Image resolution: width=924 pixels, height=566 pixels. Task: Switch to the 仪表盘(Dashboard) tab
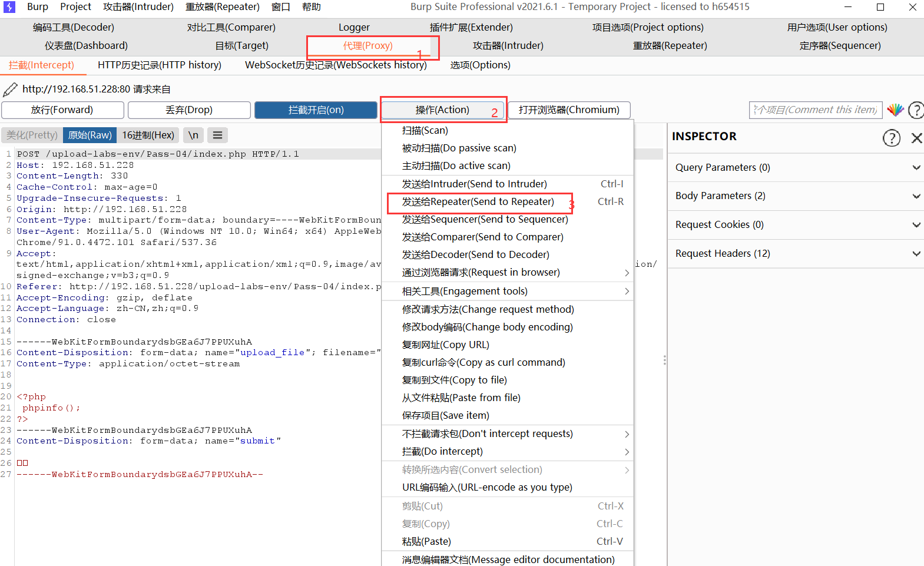(x=86, y=46)
